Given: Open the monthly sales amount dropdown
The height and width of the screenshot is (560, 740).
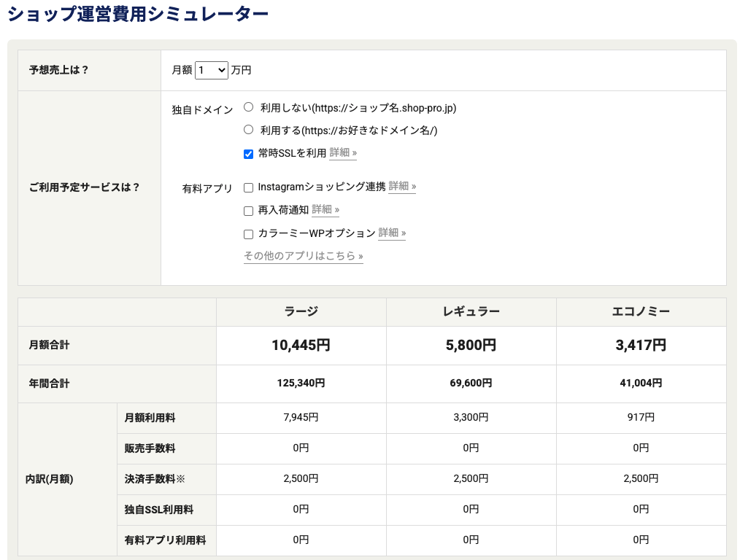Looking at the screenshot, I should (x=211, y=70).
